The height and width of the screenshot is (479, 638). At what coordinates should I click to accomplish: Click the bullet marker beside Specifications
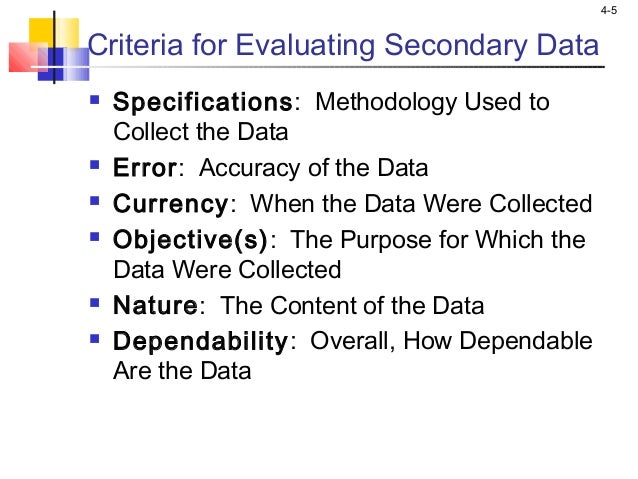94,100
